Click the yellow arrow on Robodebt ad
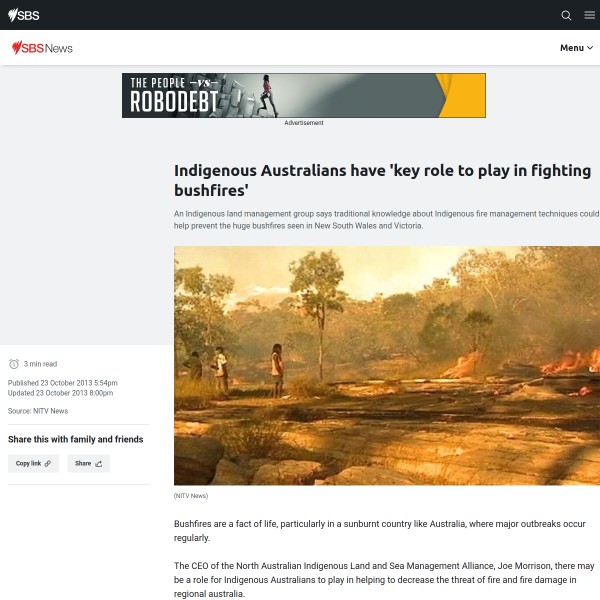This screenshot has width=600, height=600. tap(461, 96)
